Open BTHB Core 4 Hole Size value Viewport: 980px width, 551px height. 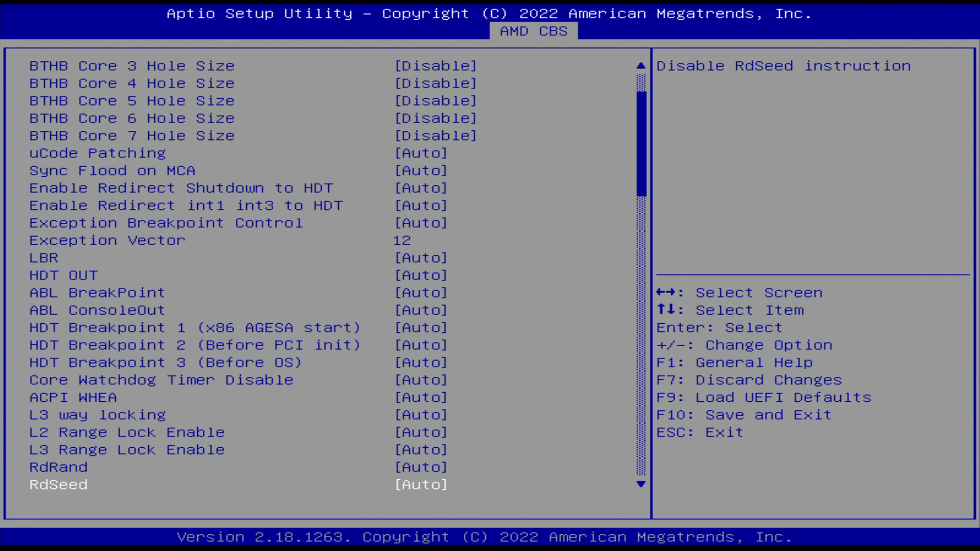tap(436, 83)
